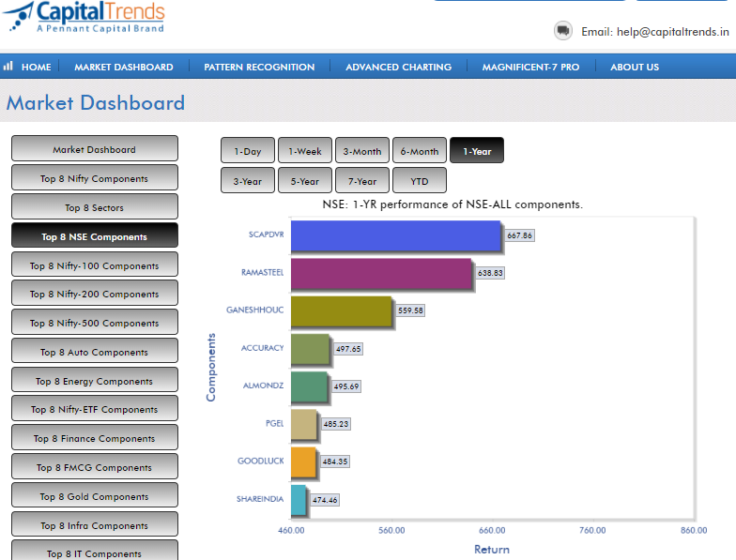Open Top 8 Nifty-500 Components
Image resolution: width=736 pixels, height=560 pixels.
94,323
